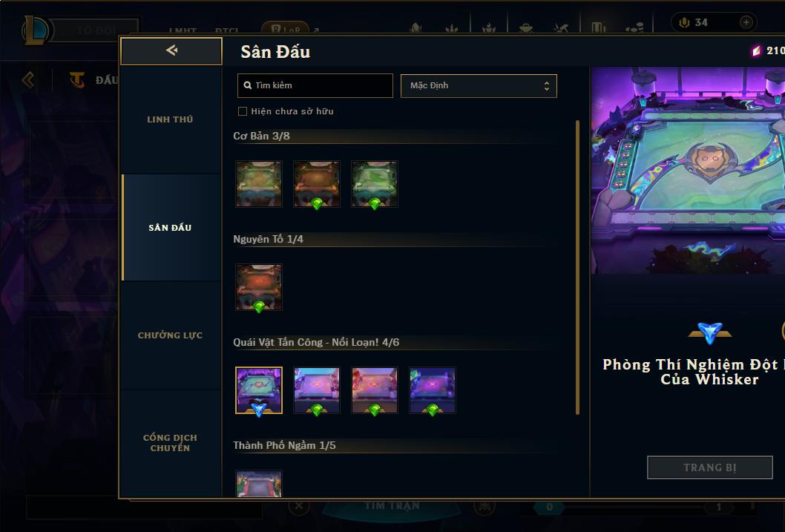Pick the third Cơ Bản green arena
Screen dimensions: 785x532
coord(375,184)
